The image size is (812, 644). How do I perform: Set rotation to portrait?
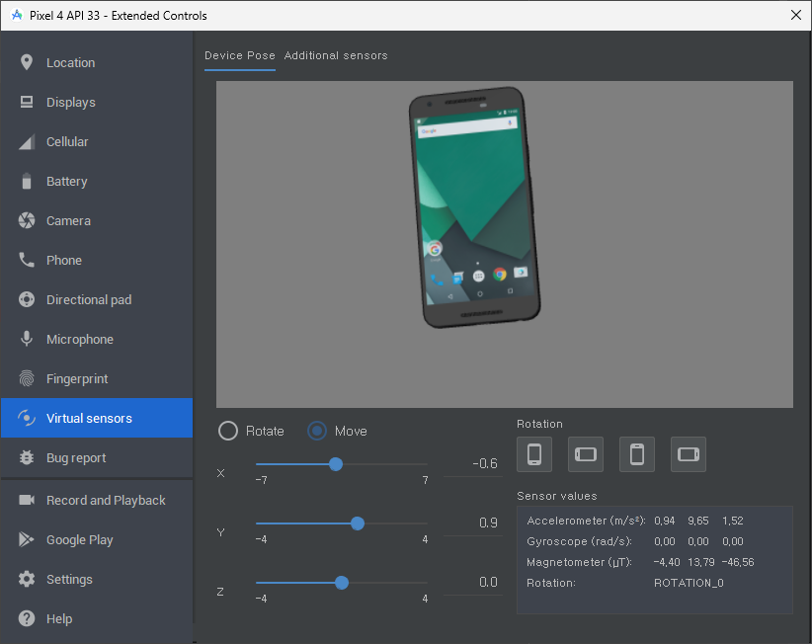[x=534, y=454]
